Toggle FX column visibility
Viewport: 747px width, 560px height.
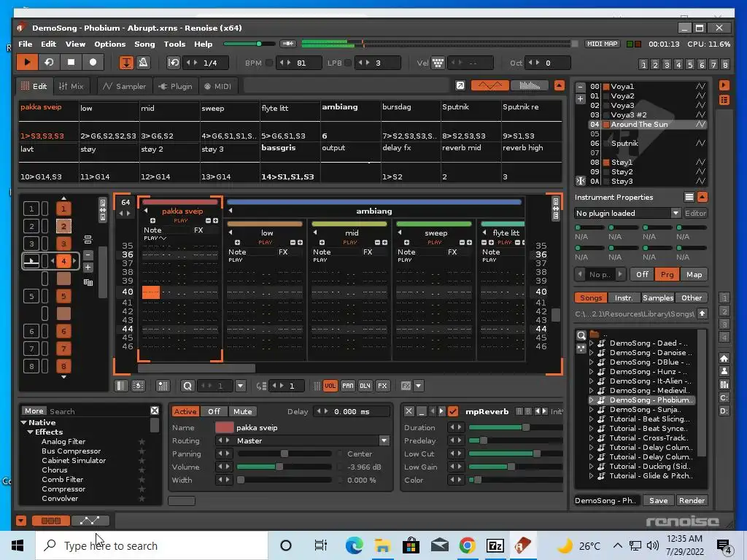pyautogui.click(x=382, y=386)
